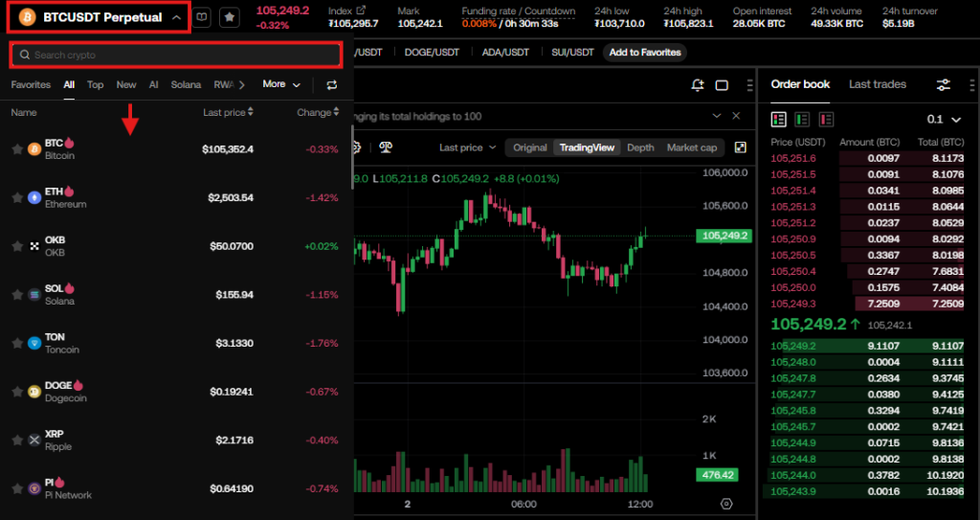
Task: Open the Last price chart dropdown
Action: pos(467,147)
